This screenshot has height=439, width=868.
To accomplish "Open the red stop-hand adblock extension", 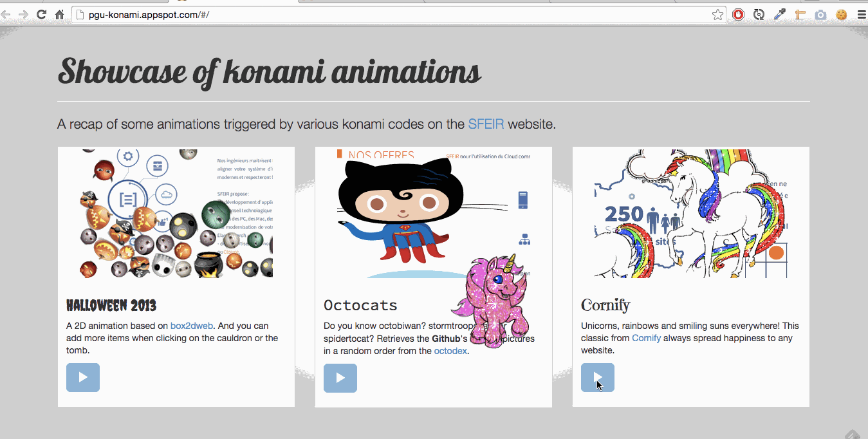I will tap(739, 14).
